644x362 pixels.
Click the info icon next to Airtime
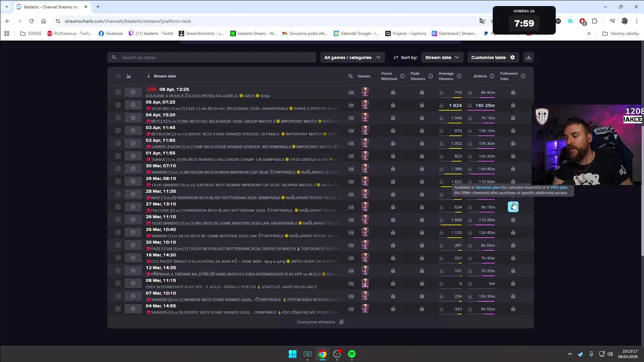(x=492, y=76)
